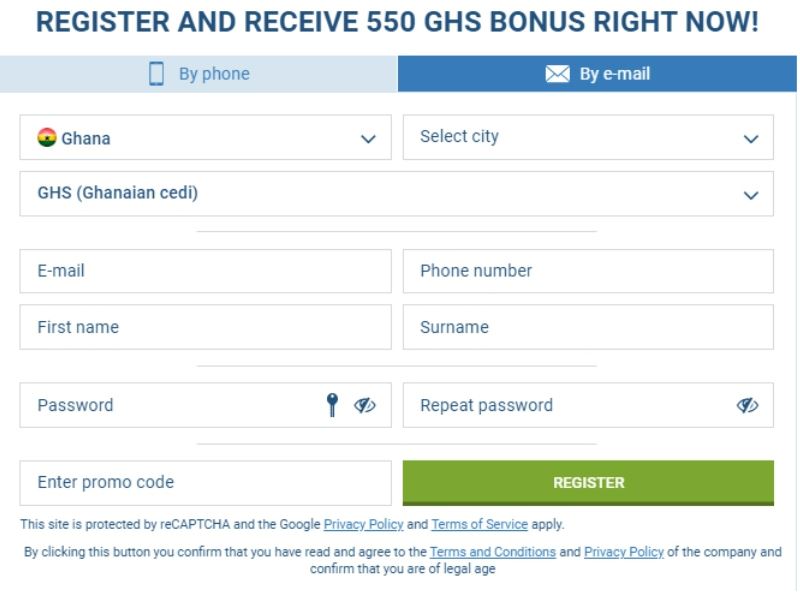Click the envelope icon in By e-mail tab
The image size is (800, 599).
pos(557,74)
